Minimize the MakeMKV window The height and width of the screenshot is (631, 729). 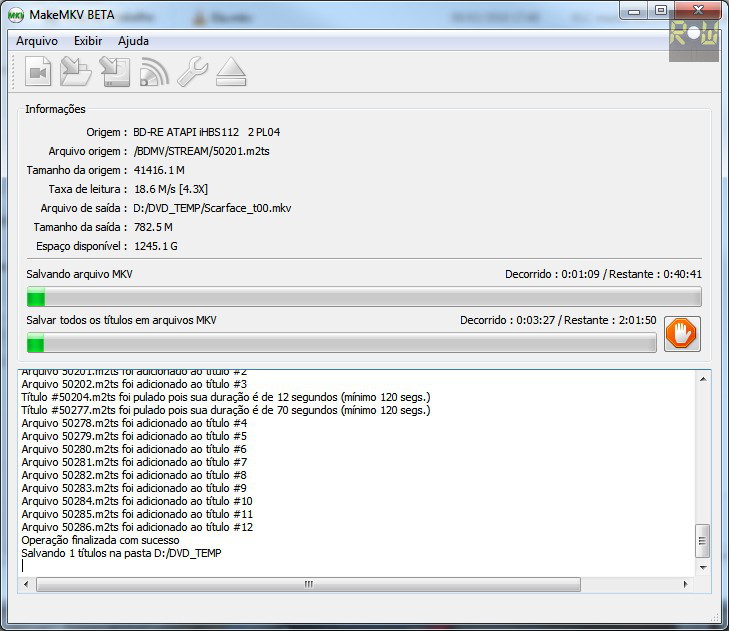click(634, 11)
